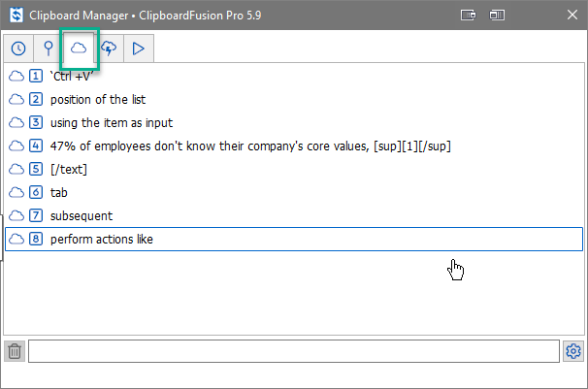Select 'position of the list' item

pos(294,99)
